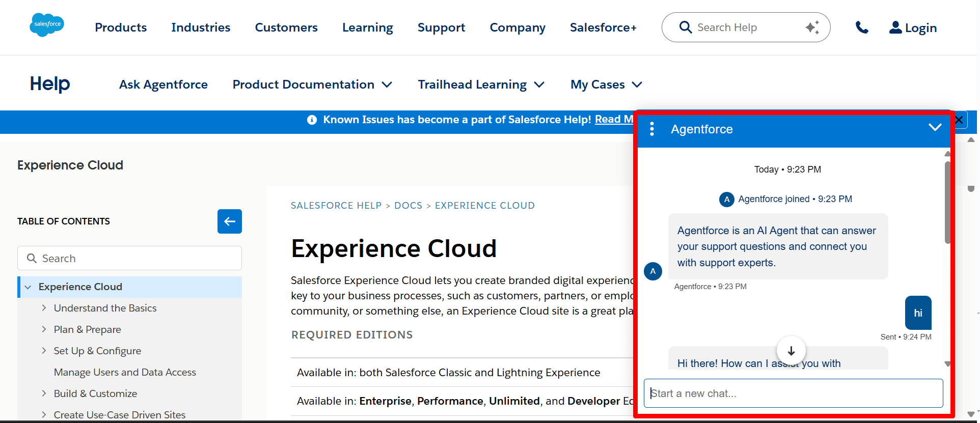Viewport: 980px width, 423px height.
Task: Open the Products menu
Action: click(121, 27)
